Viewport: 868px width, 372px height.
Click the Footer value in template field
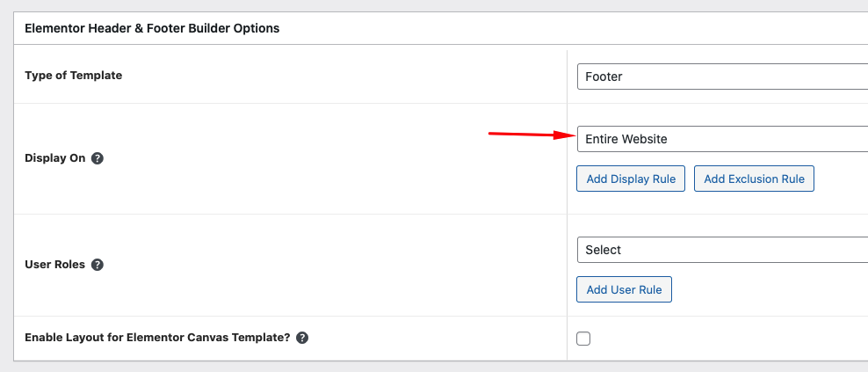(x=604, y=77)
